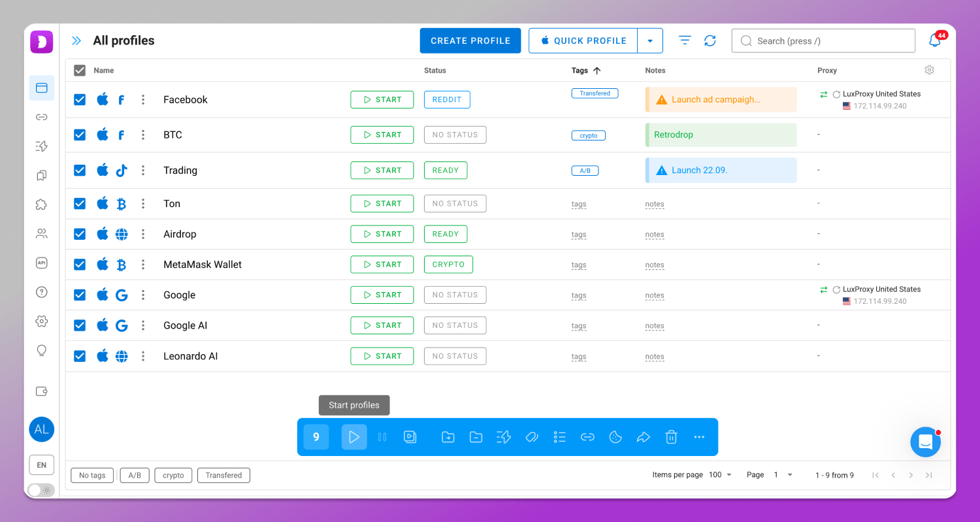Refresh the profile list

[710, 41]
